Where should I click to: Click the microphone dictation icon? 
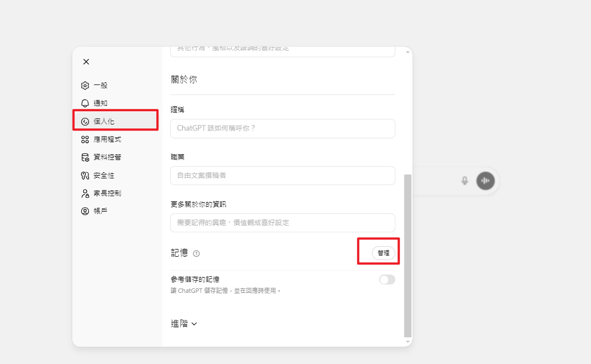tap(465, 181)
